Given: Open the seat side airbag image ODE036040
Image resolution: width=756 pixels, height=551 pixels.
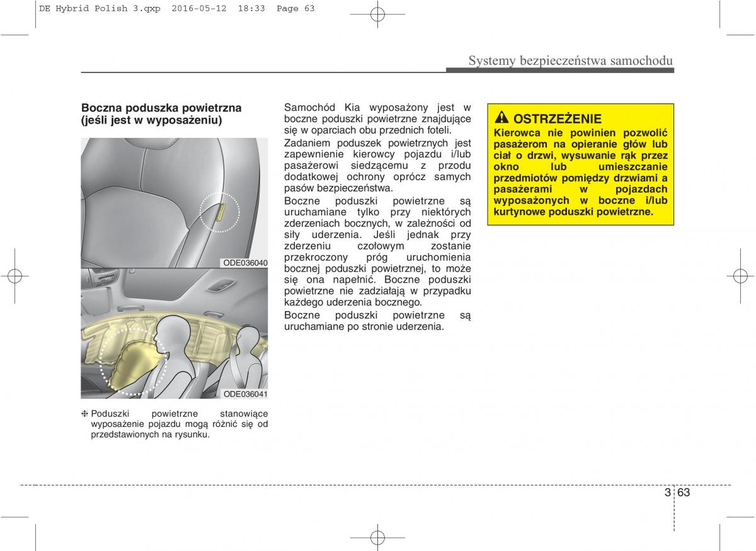Looking at the screenshot, I should click(x=175, y=202).
